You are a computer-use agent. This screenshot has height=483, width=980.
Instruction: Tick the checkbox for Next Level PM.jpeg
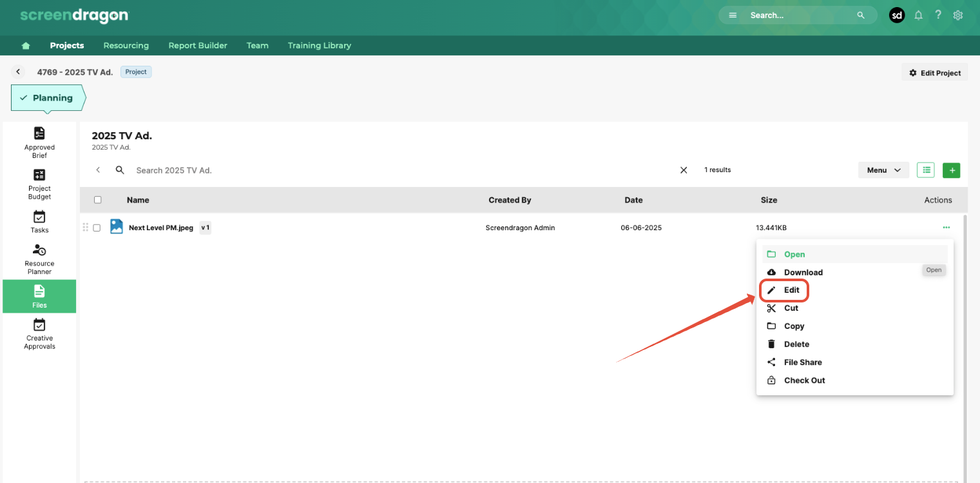[97, 228]
